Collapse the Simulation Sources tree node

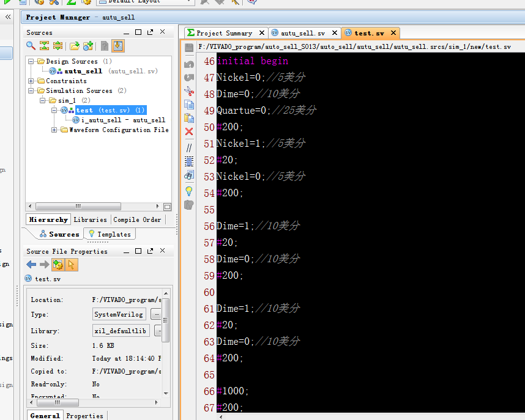point(31,90)
